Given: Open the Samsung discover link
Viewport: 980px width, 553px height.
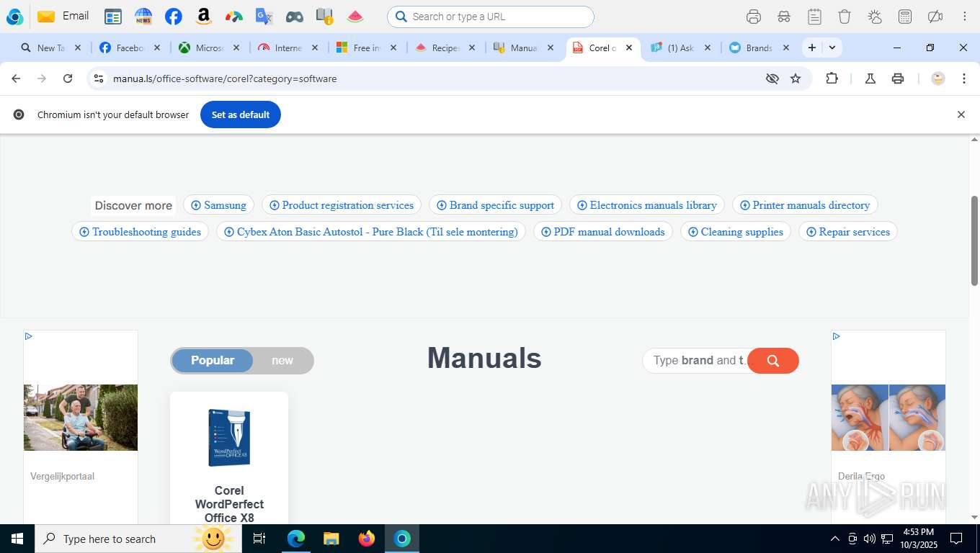Looking at the screenshot, I should [x=218, y=205].
